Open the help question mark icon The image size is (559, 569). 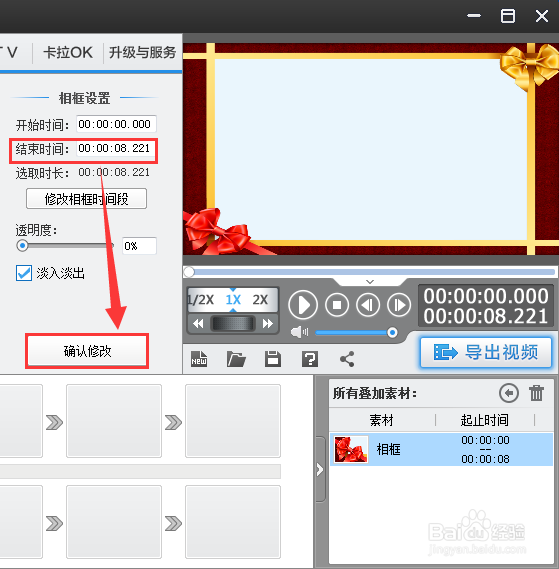coord(310,359)
